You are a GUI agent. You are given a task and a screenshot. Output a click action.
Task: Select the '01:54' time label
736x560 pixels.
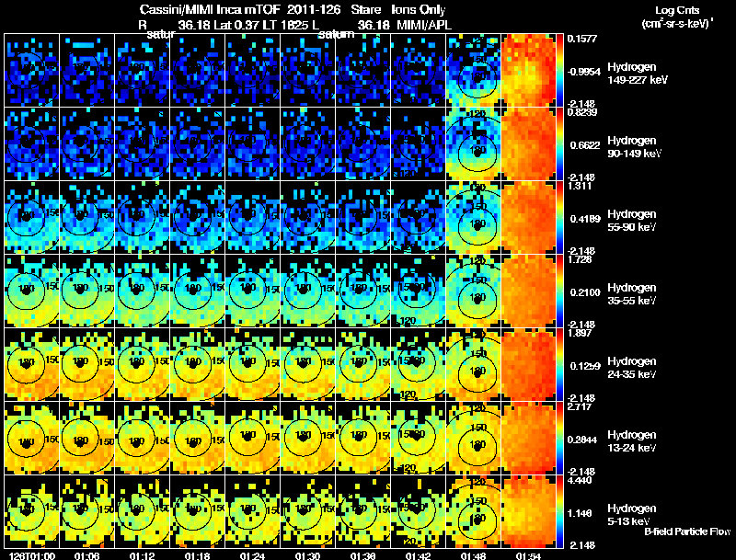[x=528, y=556]
